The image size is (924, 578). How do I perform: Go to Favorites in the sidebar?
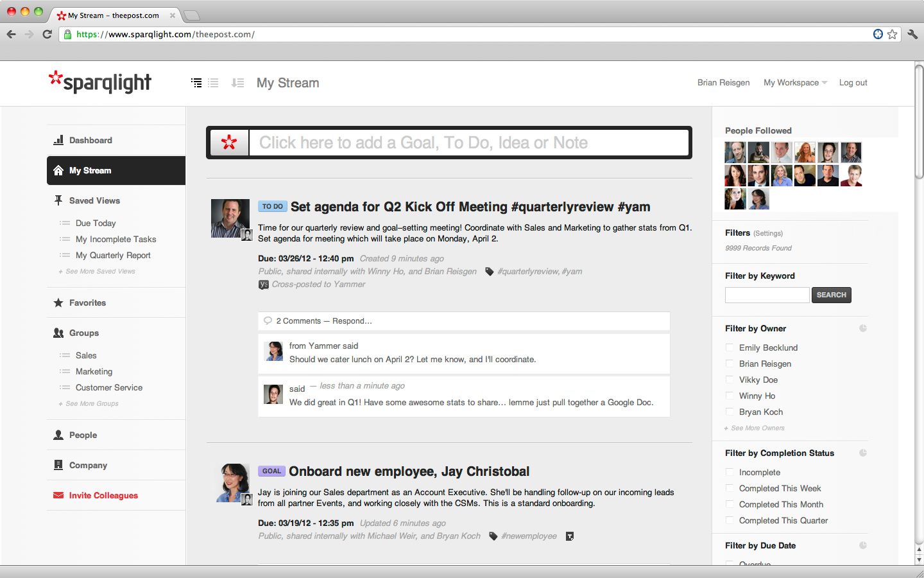pyautogui.click(x=87, y=302)
